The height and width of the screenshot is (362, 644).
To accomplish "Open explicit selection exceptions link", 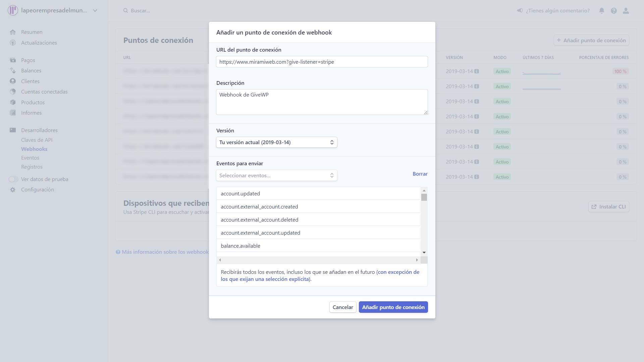I will (x=320, y=276).
